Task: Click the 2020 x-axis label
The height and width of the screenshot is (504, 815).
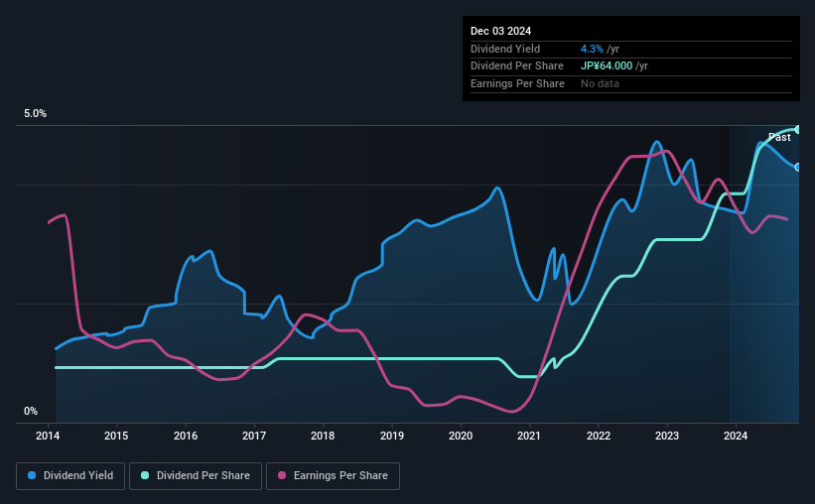Action: click(461, 436)
